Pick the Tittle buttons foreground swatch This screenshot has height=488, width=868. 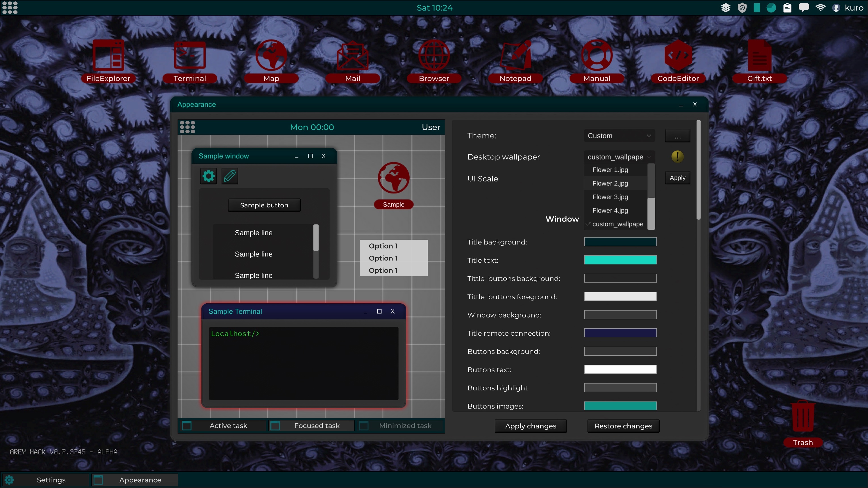click(x=620, y=296)
